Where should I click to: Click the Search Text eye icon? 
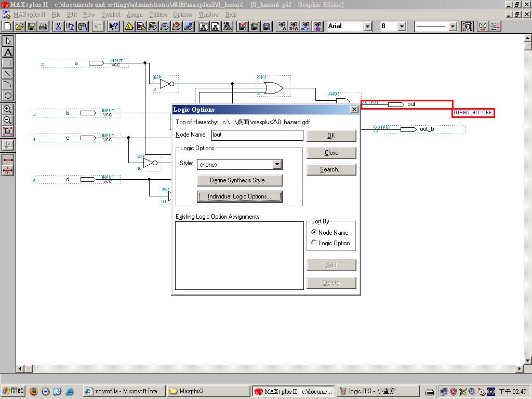coord(282,26)
